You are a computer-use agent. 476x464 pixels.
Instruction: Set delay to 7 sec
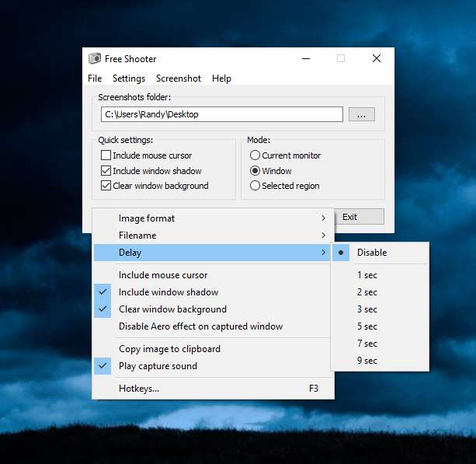(x=380, y=344)
